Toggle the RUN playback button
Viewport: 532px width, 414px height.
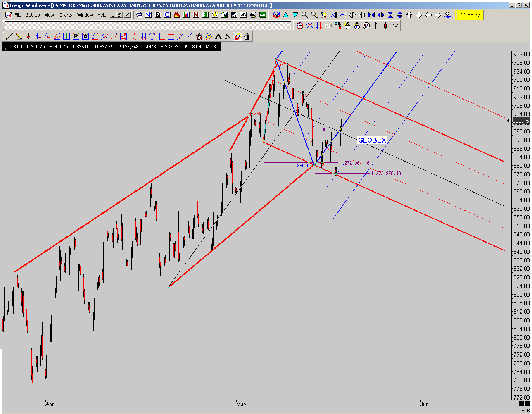pyautogui.click(x=328, y=26)
